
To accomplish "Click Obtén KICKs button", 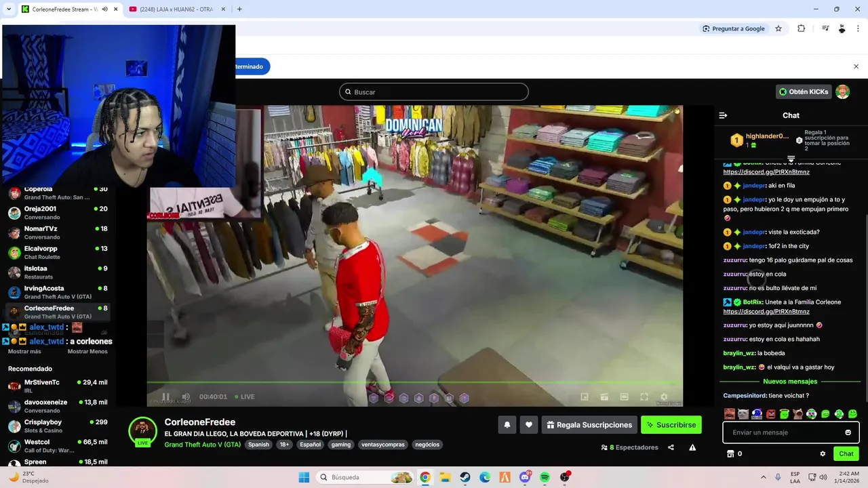I will click(x=804, y=91).
